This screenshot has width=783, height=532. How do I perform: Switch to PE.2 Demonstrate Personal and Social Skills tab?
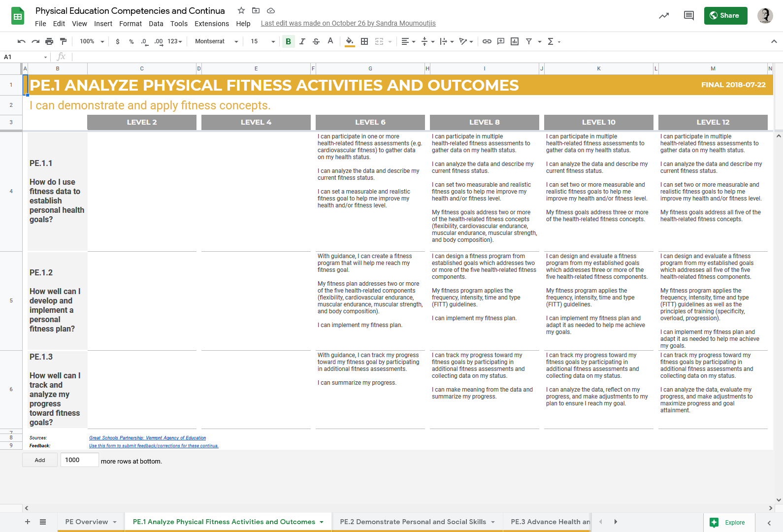click(x=413, y=522)
